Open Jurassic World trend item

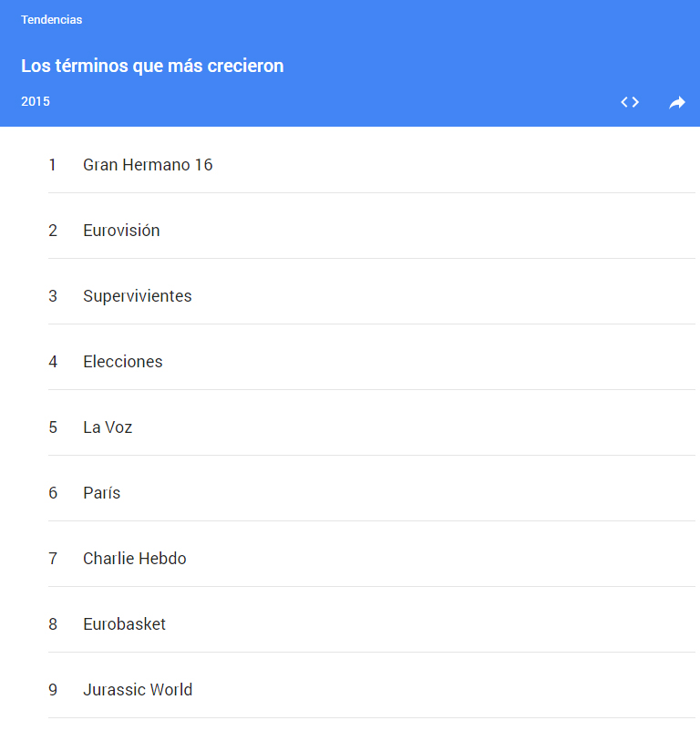(x=138, y=690)
